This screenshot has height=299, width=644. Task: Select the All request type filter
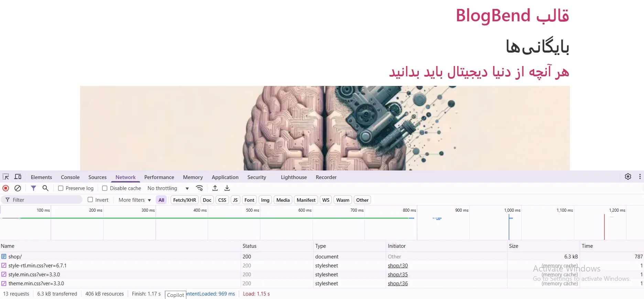[x=161, y=200]
